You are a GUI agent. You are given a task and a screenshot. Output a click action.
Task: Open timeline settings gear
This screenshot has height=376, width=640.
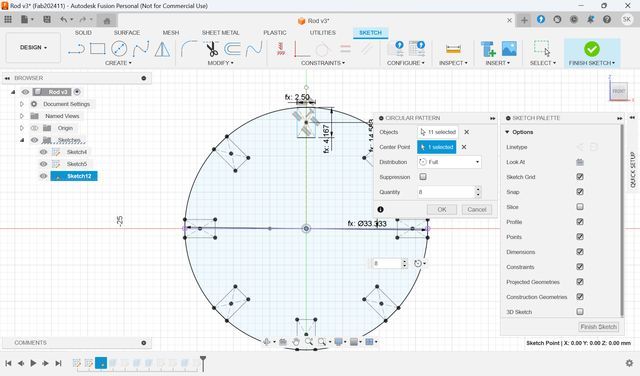[629, 363]
